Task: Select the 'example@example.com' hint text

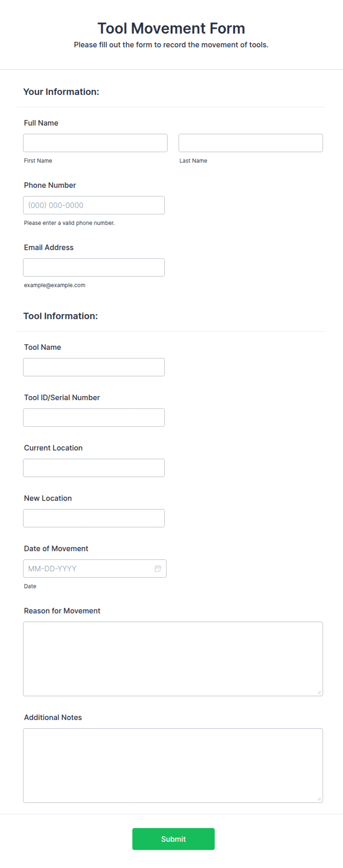Action: click(55, 285)
